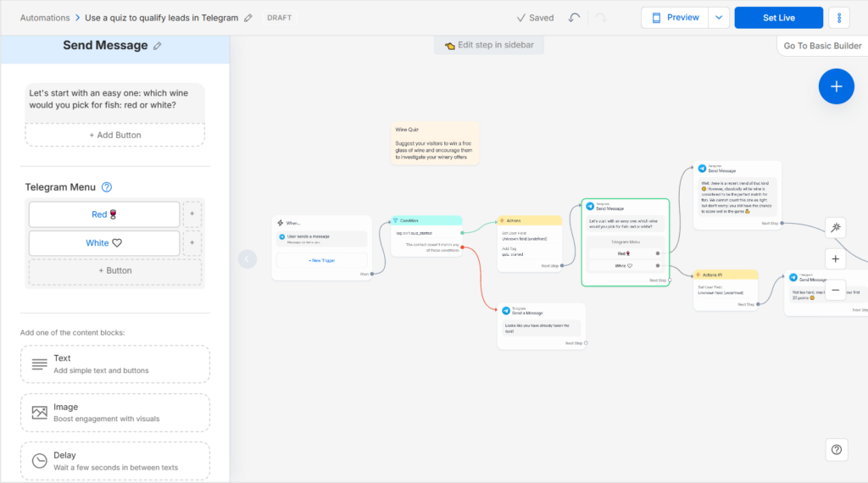Click the Set Live button

(x=778, y=18)
